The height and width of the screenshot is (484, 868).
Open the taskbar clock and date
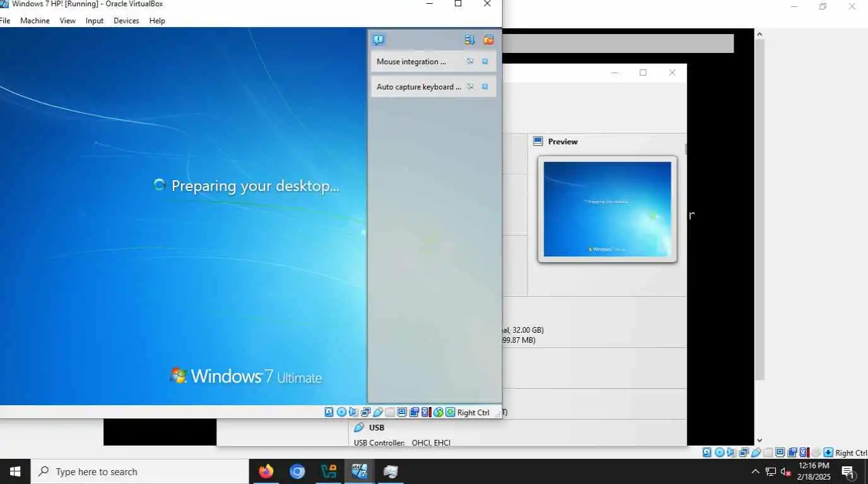(x=814, y=471)
